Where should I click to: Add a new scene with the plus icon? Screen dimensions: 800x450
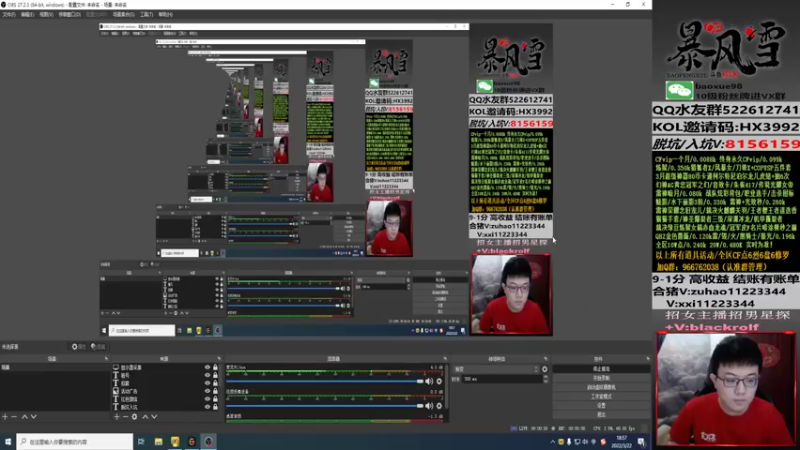pyautogui.click(x=5, y=417)
